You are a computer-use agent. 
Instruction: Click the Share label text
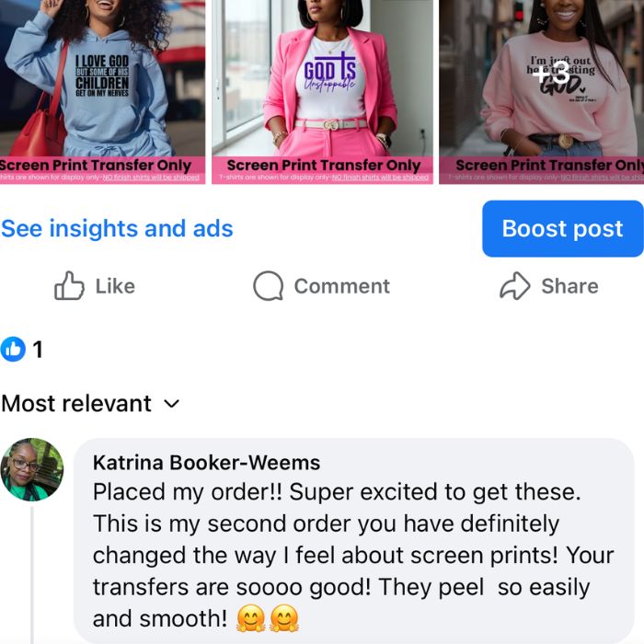coord(569,286)
